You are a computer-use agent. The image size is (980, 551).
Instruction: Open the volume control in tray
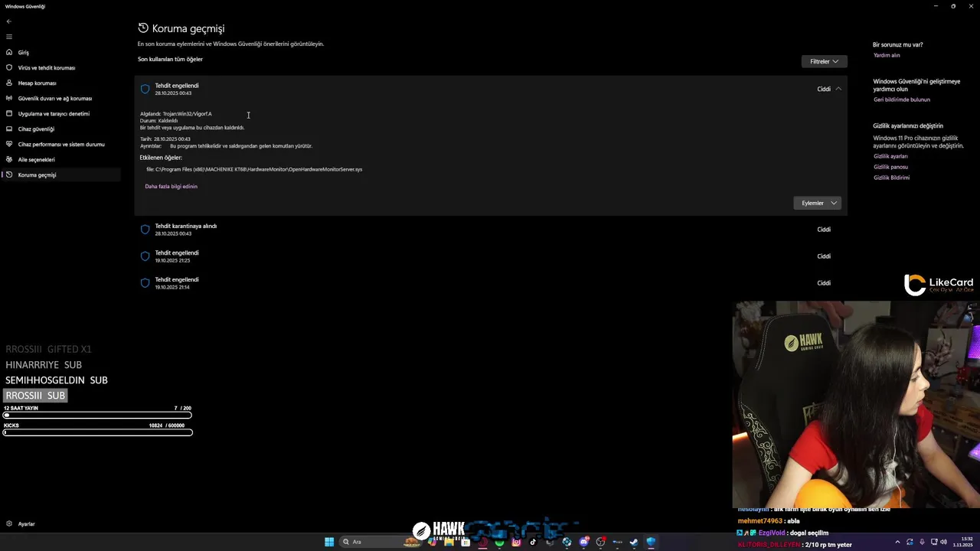[943, 542]
